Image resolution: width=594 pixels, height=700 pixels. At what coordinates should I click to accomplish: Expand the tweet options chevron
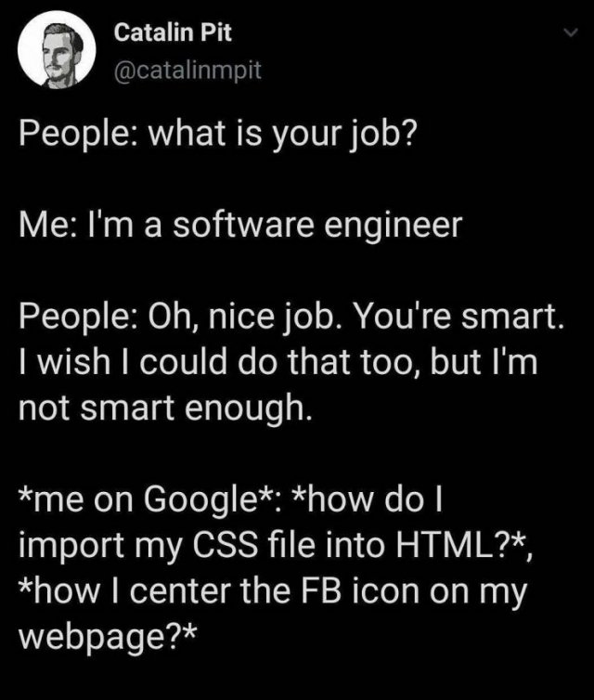pos(571,32)
